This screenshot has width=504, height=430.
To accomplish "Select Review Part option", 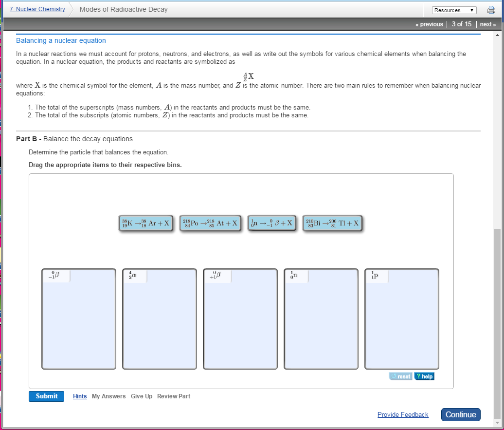I will pyautogui.click(x=174, y=396).
